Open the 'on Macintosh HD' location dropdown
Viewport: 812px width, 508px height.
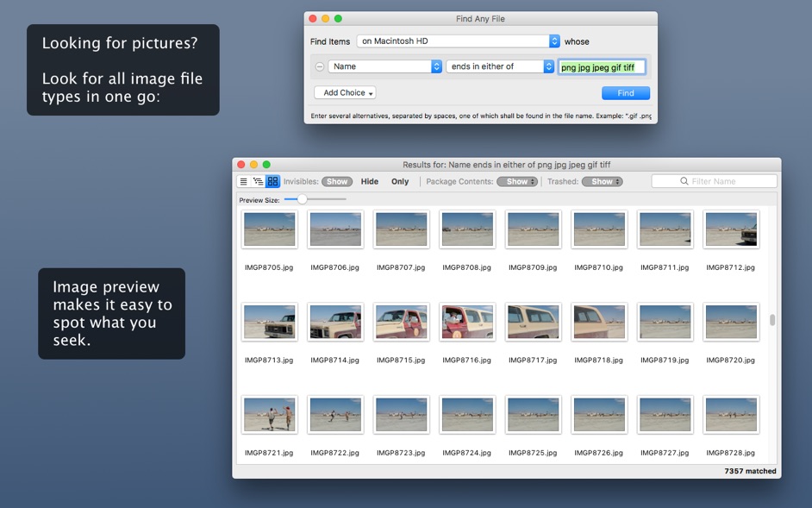pos(457,41)
